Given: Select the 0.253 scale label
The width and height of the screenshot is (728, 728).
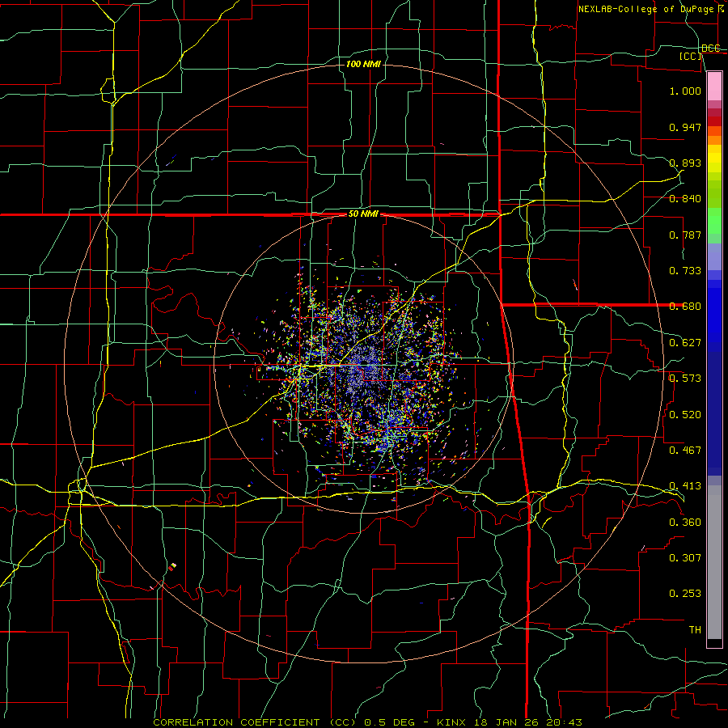Looking at the screenshot, I should click(685, 594).
